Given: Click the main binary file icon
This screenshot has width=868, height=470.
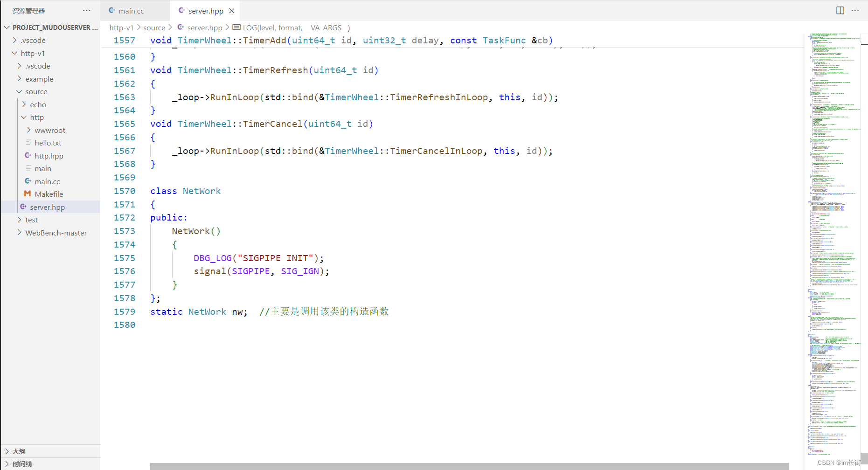Looking at the screenshot, I should 28,168.
